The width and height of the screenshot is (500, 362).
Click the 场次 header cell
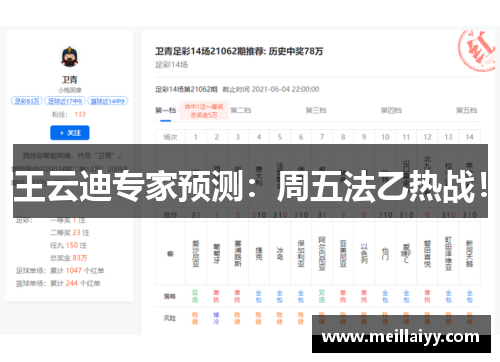click(x=170, y=137)
